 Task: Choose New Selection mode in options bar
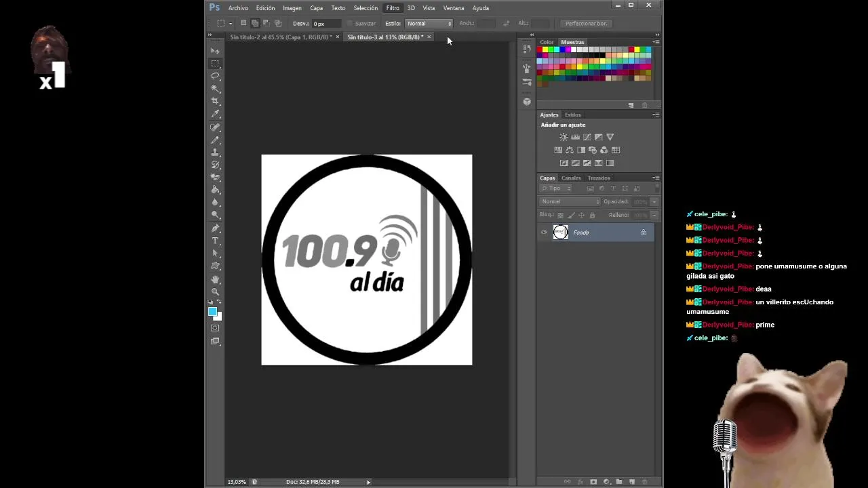[243, 23]
